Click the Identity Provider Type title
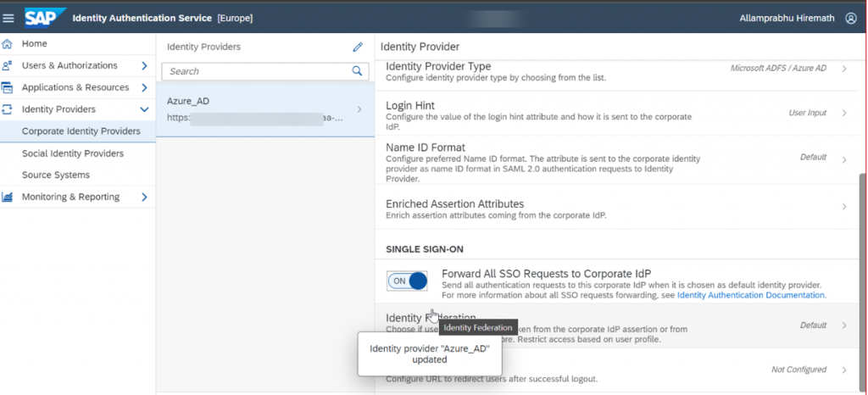The width and height of the screenshot is (868, 395). click(438, 66)
